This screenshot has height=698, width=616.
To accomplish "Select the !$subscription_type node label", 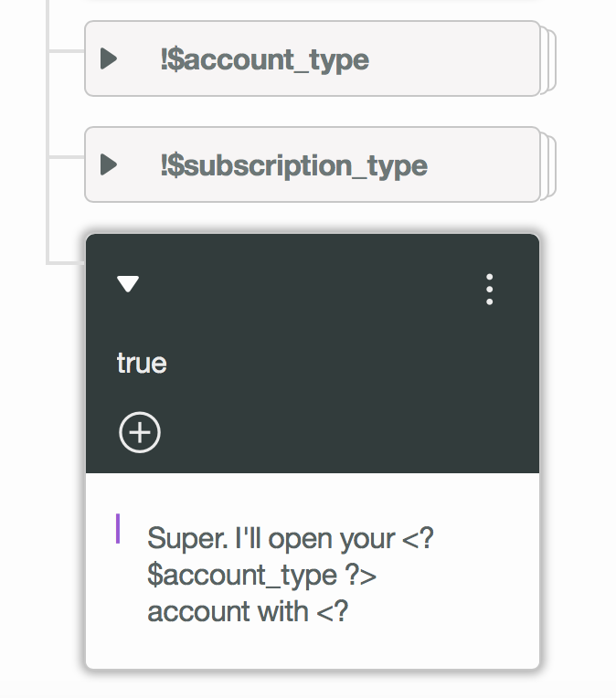I will pyautogui.click(x=293, y=166).
